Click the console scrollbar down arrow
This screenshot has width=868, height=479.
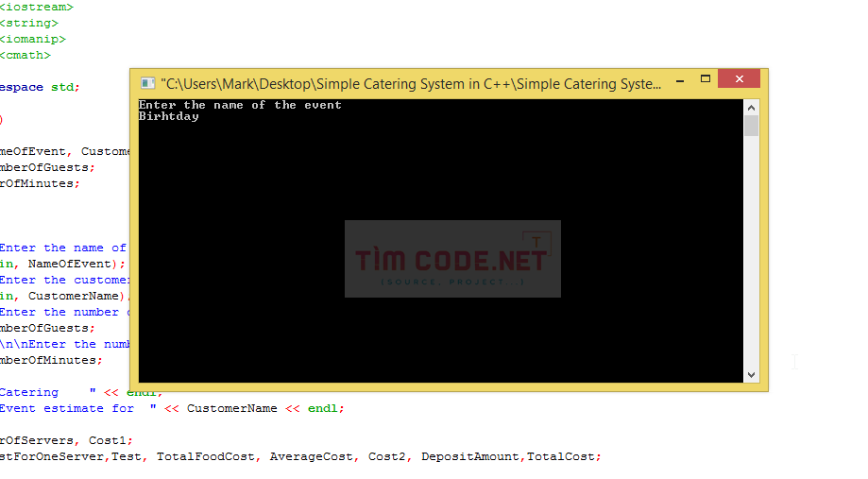coord(751,375)
